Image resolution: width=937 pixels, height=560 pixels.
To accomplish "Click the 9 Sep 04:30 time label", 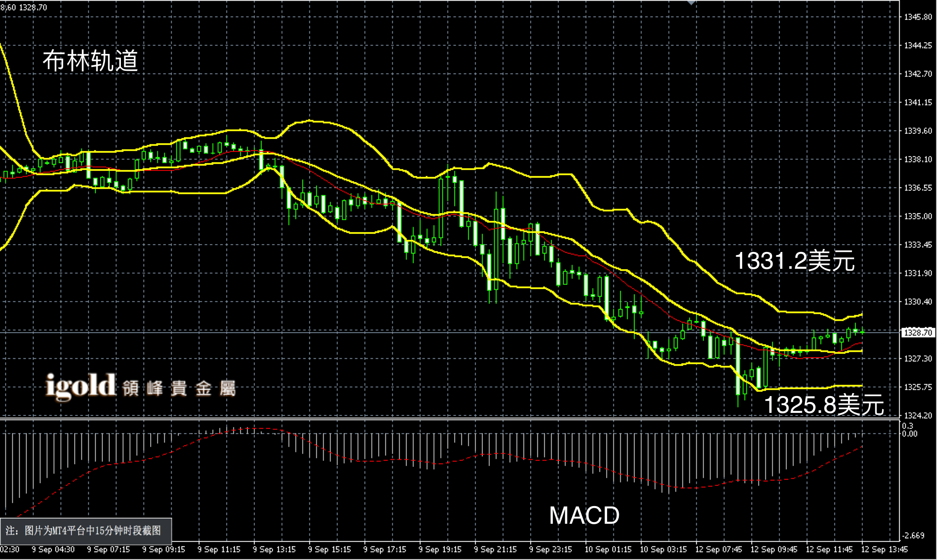I will [53, 550].
